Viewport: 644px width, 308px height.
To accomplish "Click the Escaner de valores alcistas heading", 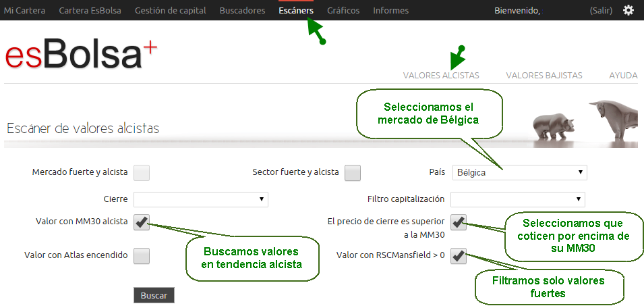I will click(x=83, y=128).
